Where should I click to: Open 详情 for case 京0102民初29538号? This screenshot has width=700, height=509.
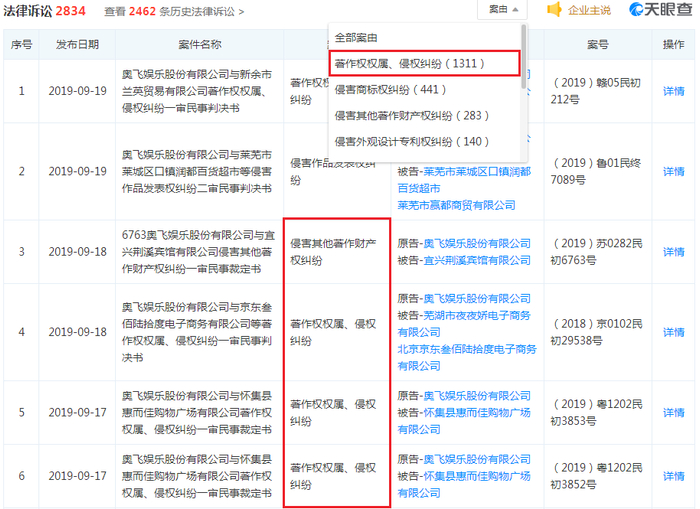pos(674,332)
